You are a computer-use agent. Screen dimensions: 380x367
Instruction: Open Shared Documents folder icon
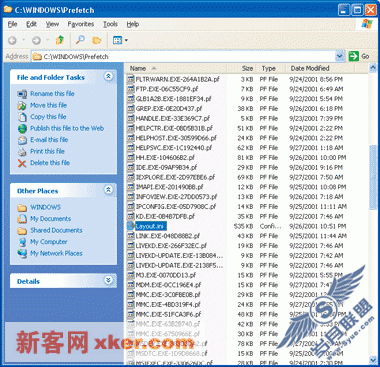[22, 231]
